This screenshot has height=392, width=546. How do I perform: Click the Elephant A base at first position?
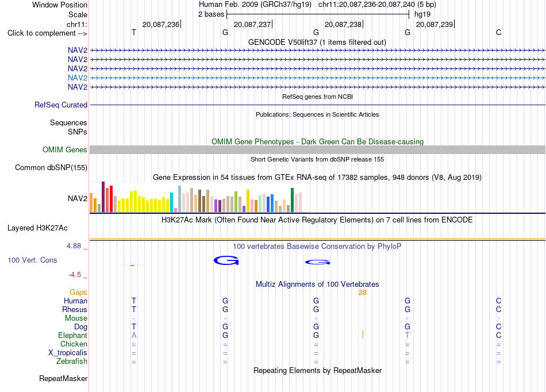click(x=134, y=335)
